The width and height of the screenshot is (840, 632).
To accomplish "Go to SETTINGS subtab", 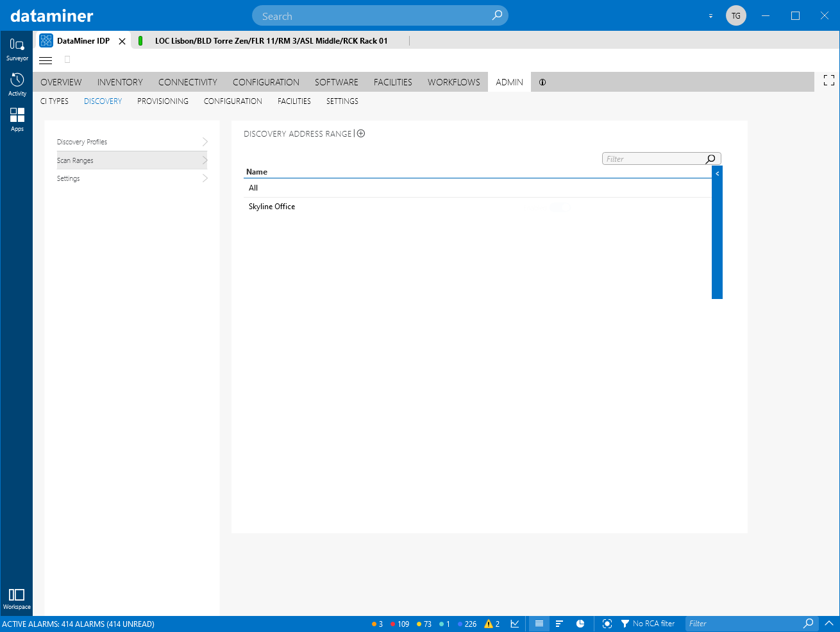I will coord(342,101).
